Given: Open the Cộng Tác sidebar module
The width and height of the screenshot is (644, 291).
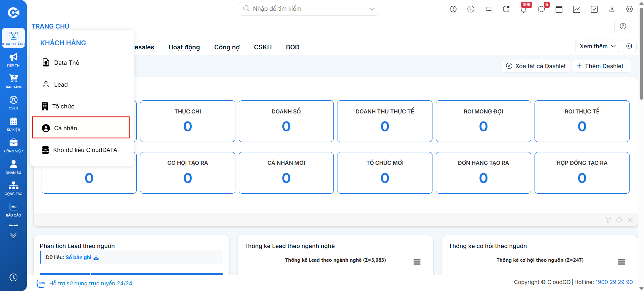Looking at the screenshot, I should click(x=13, y=188).
